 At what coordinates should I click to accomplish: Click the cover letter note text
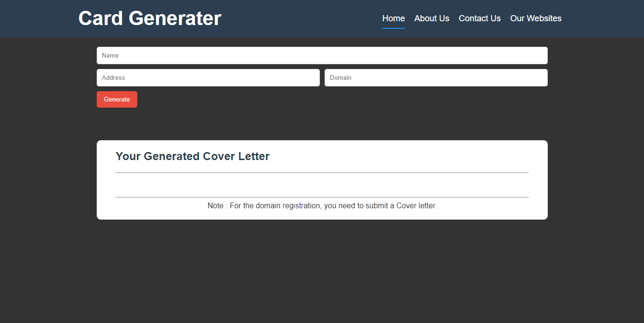[x=322, y=205]
